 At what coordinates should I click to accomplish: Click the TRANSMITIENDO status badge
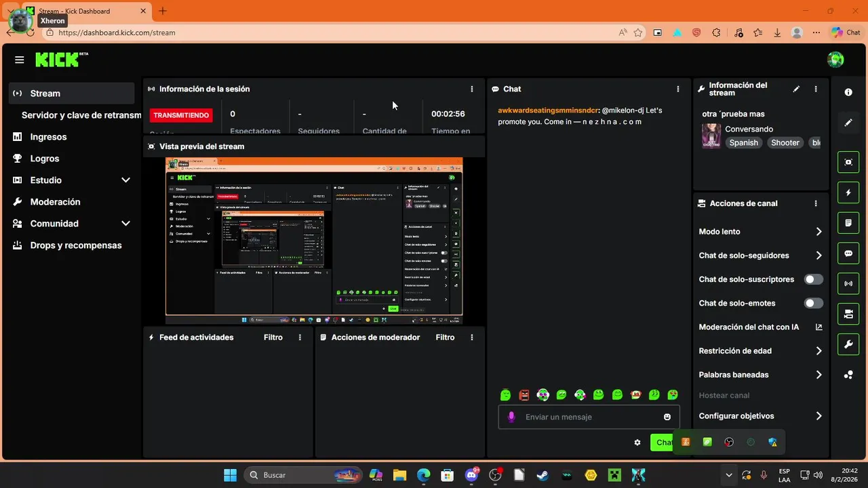(x=181, y=115)
